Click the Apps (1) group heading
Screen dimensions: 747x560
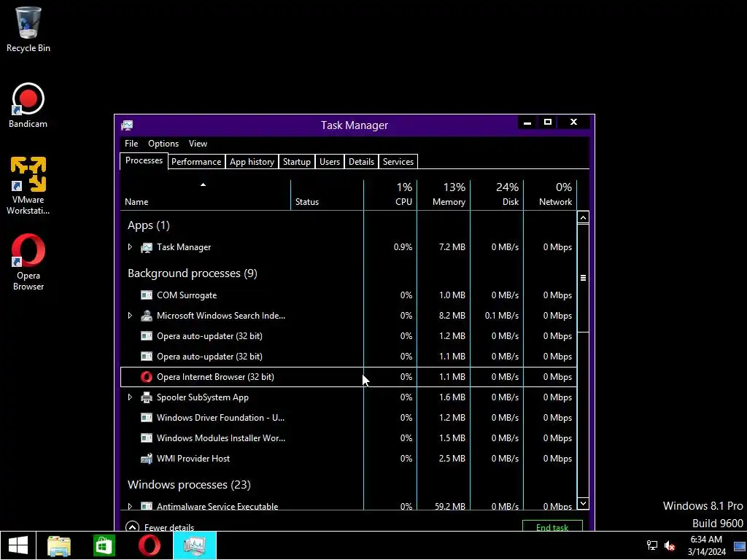[x=149, y=225]
